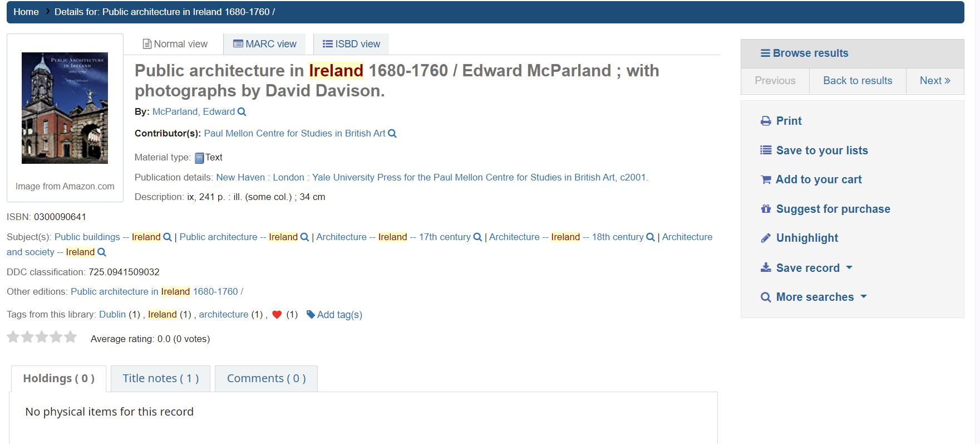Image resolution: width=980 pixels, height=444 pixels.
Task: Click Add tag(s) link
Action: coord(334,315)
